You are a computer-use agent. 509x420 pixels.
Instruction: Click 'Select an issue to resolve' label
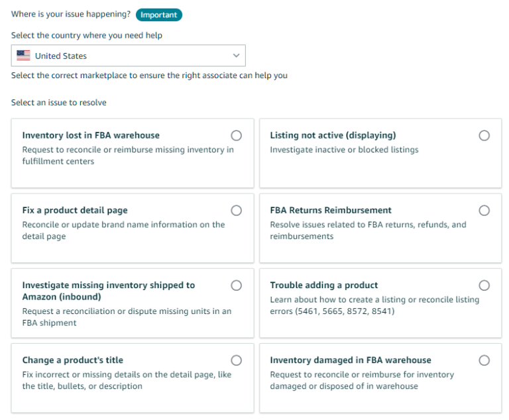tap(59, 103)
